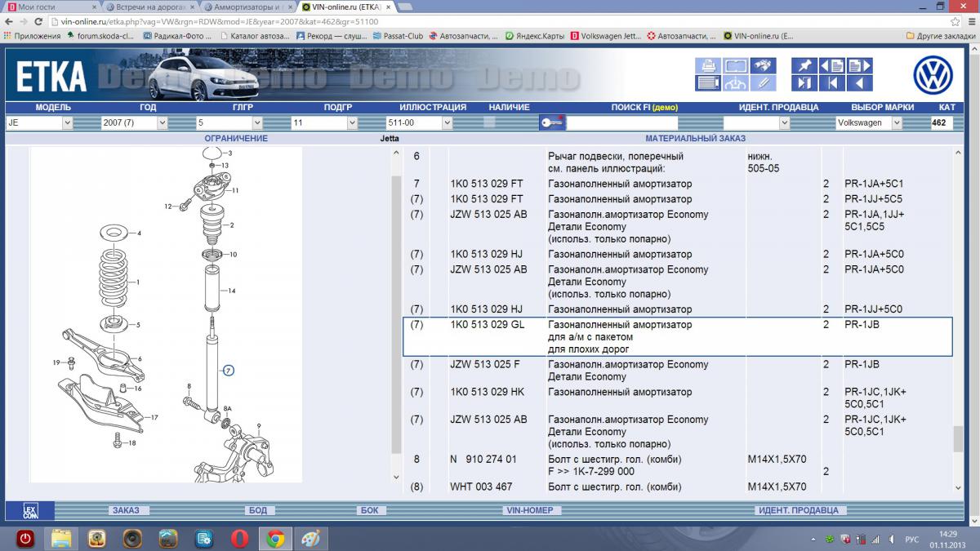Screen dimensions: 980x551
Task: Open the ГОД dropdown showing 2007 (7)
Action: click(x=134, y=123)
